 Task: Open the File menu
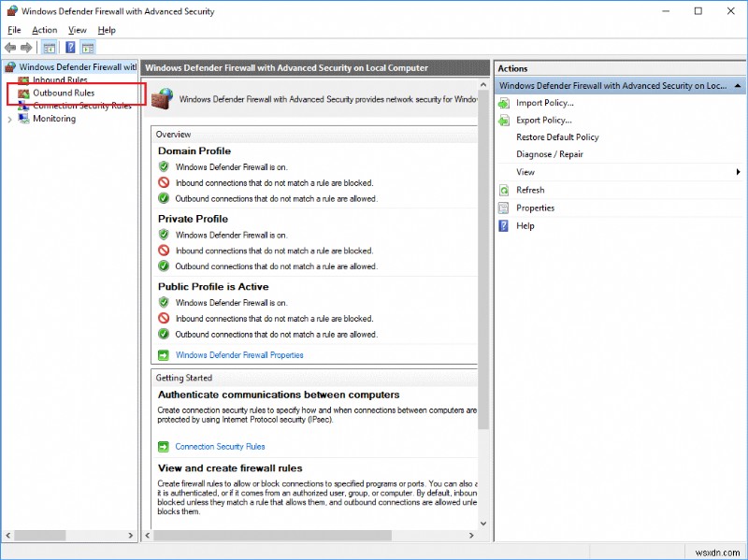pyautogui.click(x=14, y=29)
